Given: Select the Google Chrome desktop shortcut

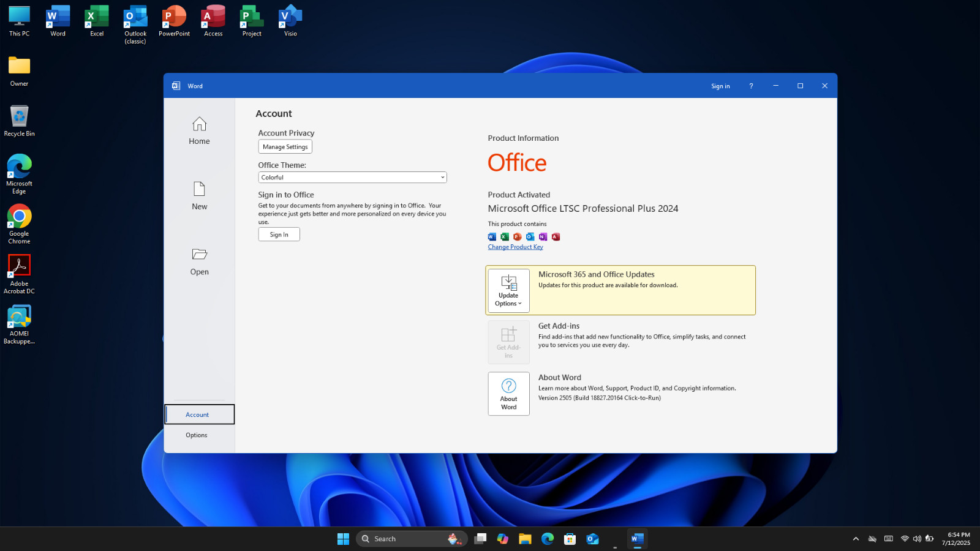Looking at the screenshot, I should 20,225.
